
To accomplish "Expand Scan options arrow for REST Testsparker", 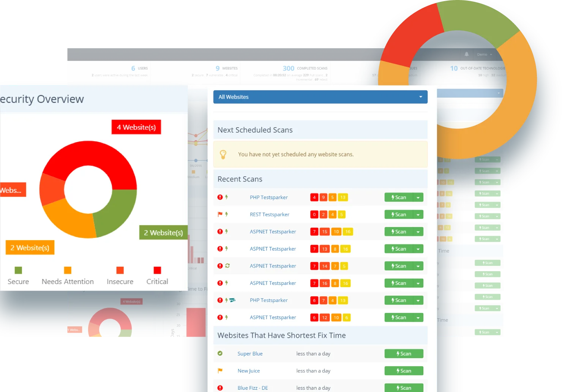I will 418,215.
